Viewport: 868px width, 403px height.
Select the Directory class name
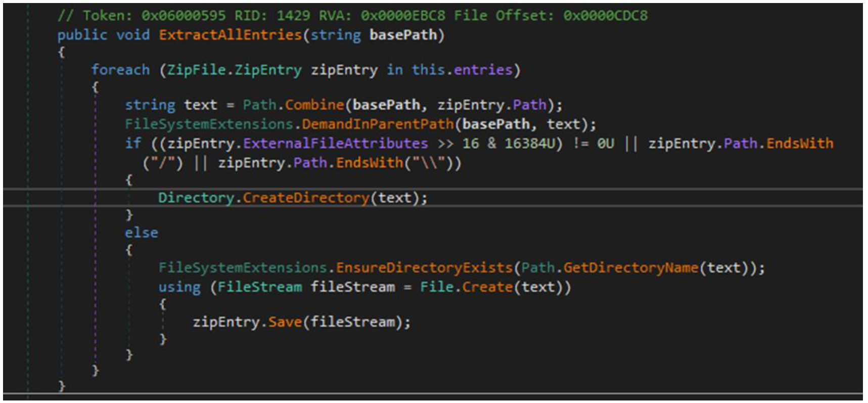tap(196, 198)
